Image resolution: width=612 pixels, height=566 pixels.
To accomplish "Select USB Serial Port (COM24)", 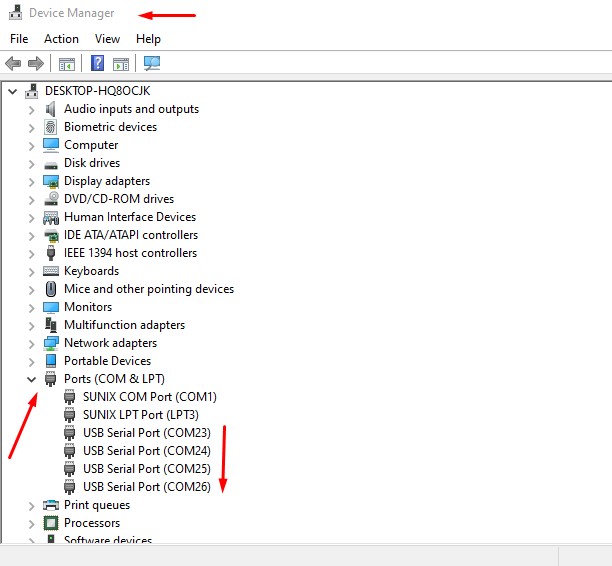I will 147,450.
